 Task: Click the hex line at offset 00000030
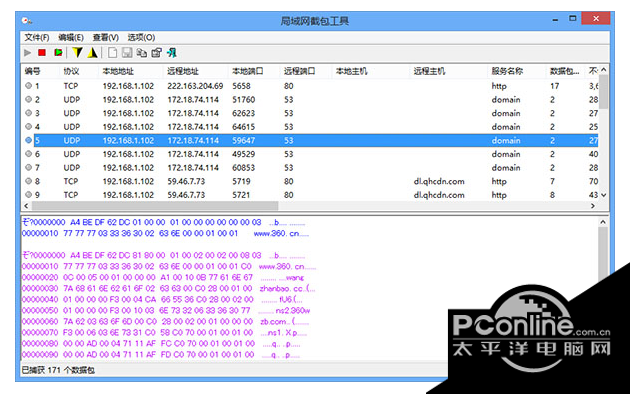point(169,288)
